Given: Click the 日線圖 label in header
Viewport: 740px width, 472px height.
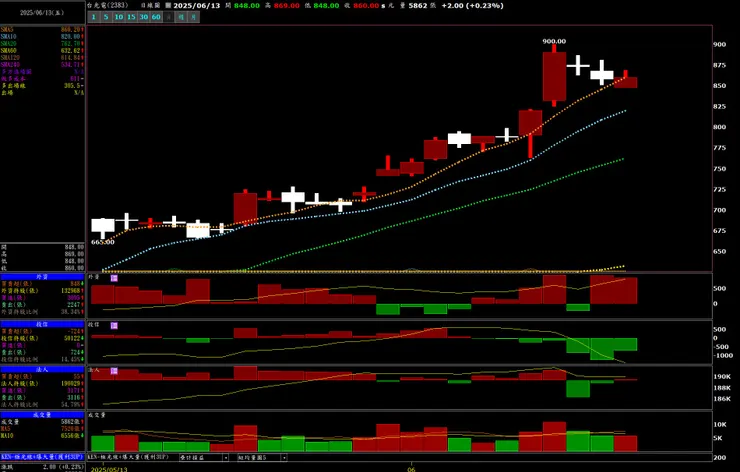Looking at the screenshot, I should (151, 6).
